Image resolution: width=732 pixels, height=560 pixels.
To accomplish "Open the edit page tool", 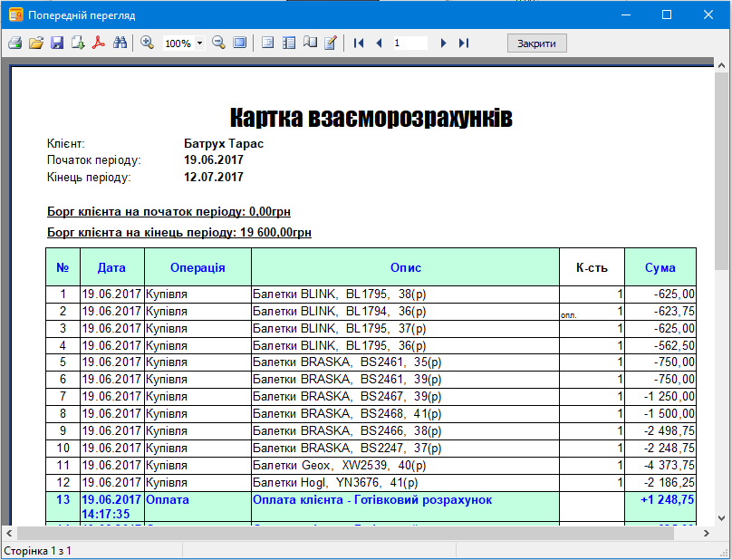I will (331, 43).
